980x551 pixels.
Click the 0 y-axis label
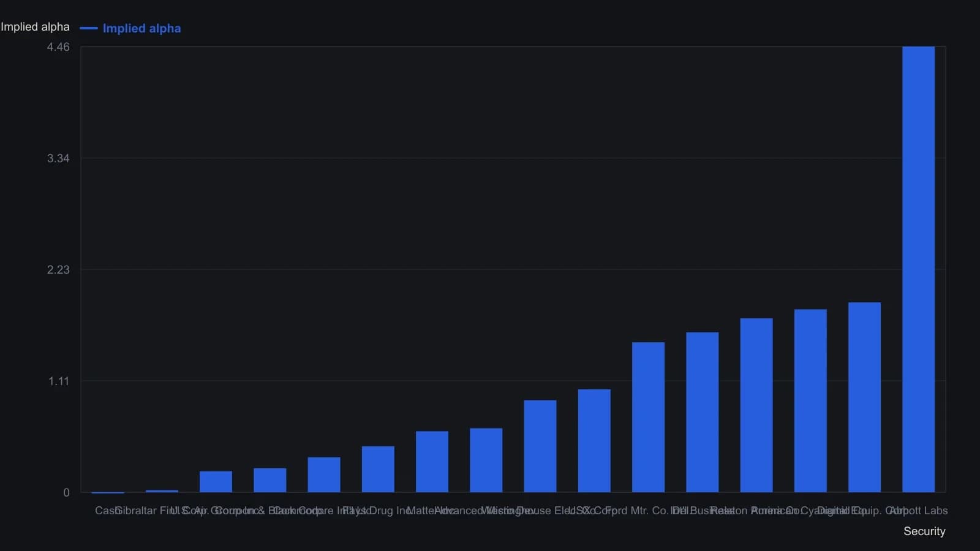[x=66, y=493]
